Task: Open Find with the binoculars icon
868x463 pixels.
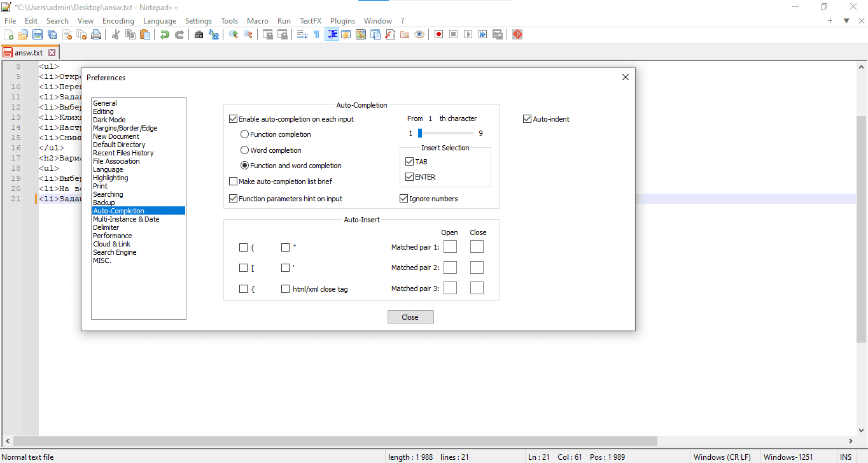Action: click(199, 34)
